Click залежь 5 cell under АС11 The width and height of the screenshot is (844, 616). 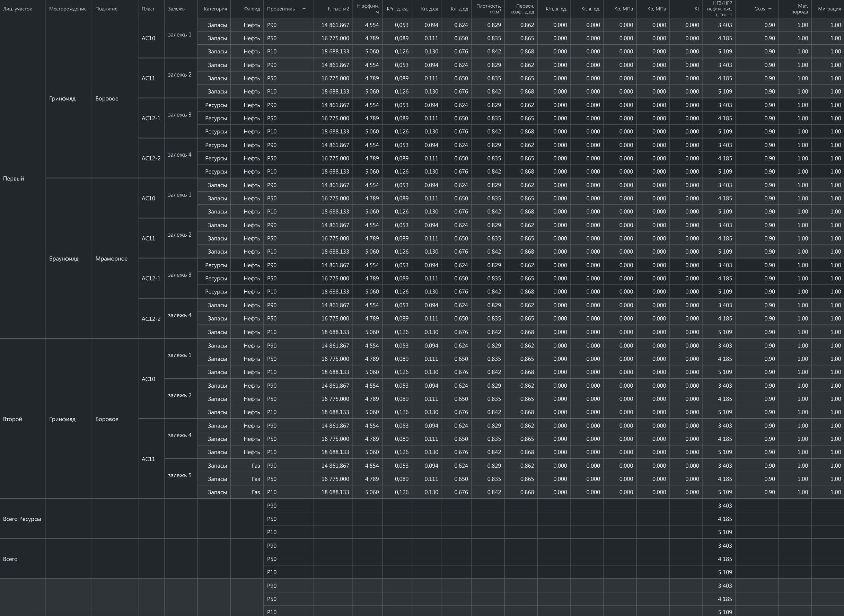180,475
